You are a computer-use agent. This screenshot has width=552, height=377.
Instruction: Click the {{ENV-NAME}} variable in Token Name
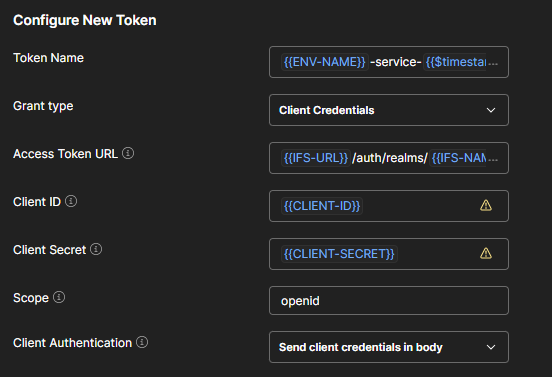(325, 62)
